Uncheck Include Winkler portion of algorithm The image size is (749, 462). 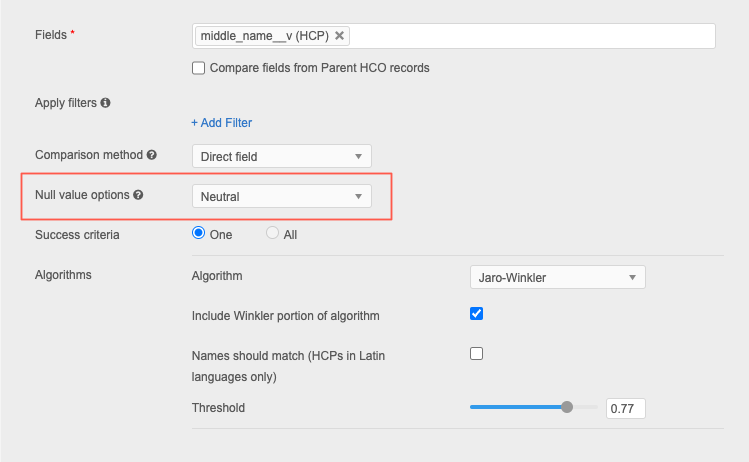(477, 314)
